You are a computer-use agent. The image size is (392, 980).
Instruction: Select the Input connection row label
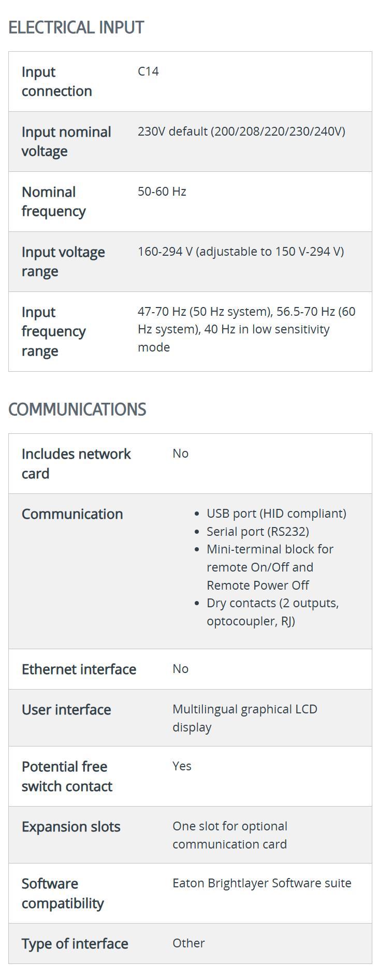pyautogui.click(x=56, y=81)
